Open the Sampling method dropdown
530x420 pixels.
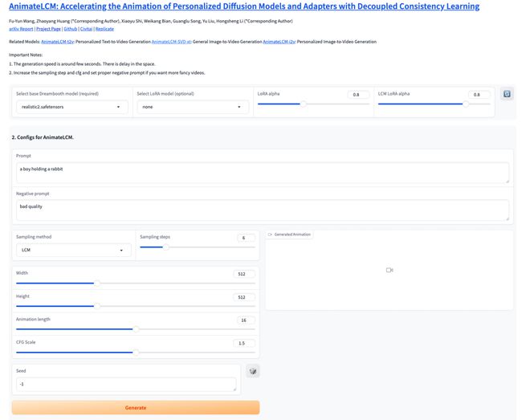click(x=73, y=251)
